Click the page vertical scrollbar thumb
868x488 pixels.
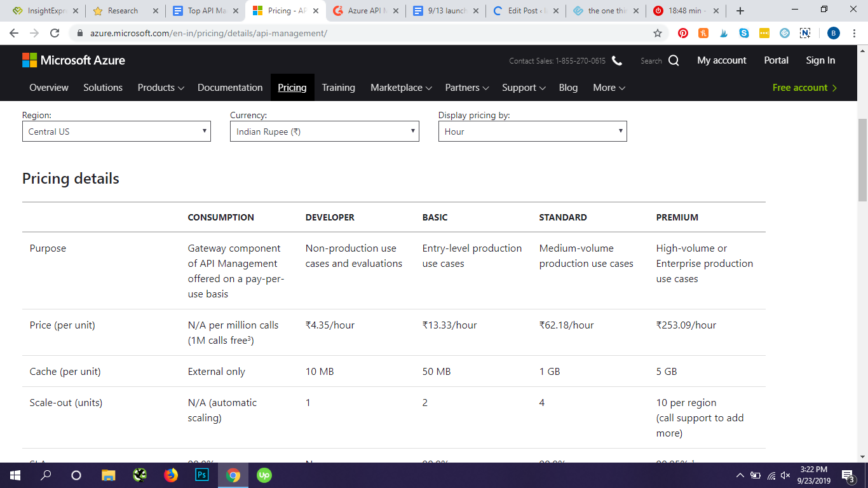tap(862, 159)
